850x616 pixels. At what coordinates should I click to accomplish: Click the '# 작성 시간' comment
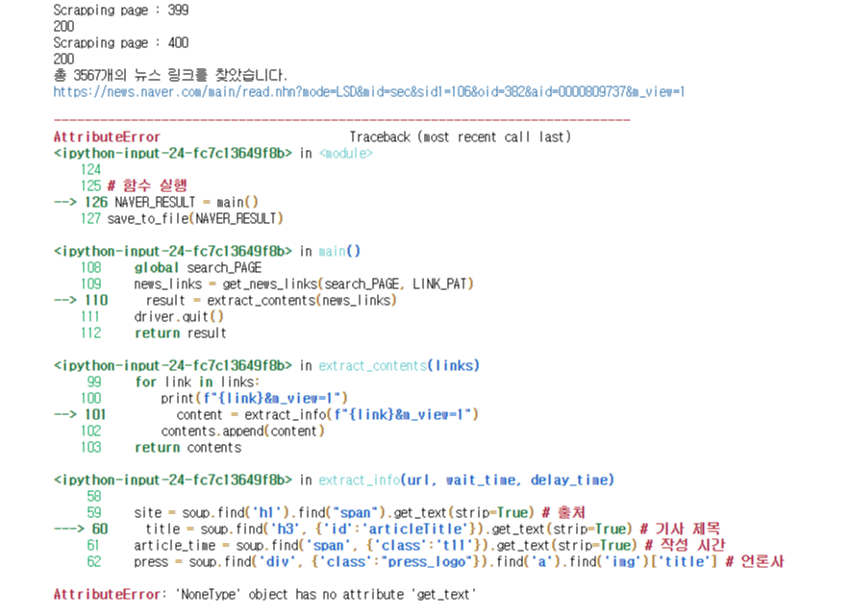click(685, 545)
